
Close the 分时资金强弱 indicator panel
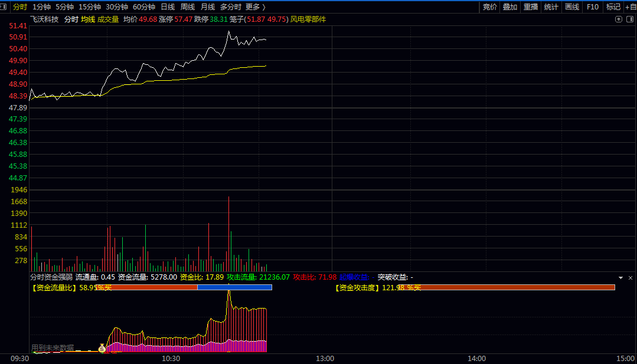[x=631, y=277]
